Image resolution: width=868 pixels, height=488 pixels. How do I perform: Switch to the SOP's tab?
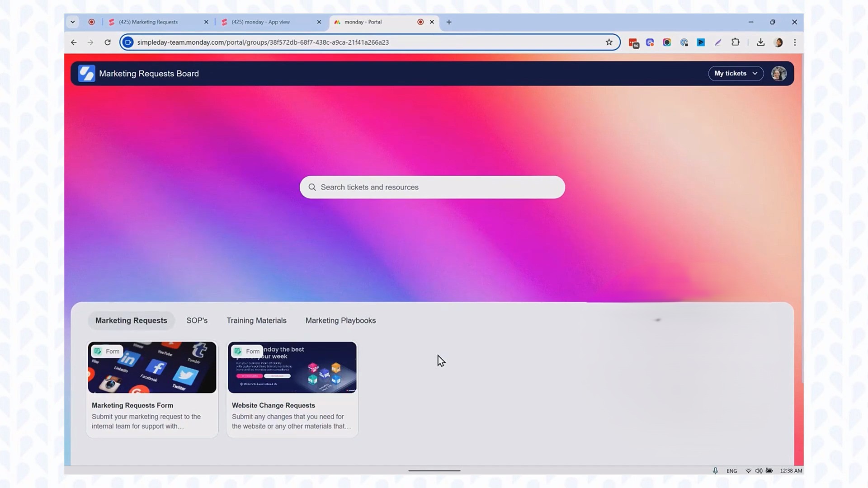pyautogui.click(x=197, y=320)
